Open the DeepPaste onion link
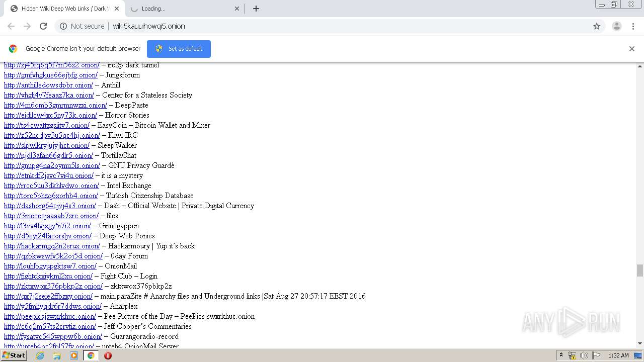The image size is (644, 362). pos(55,105)
